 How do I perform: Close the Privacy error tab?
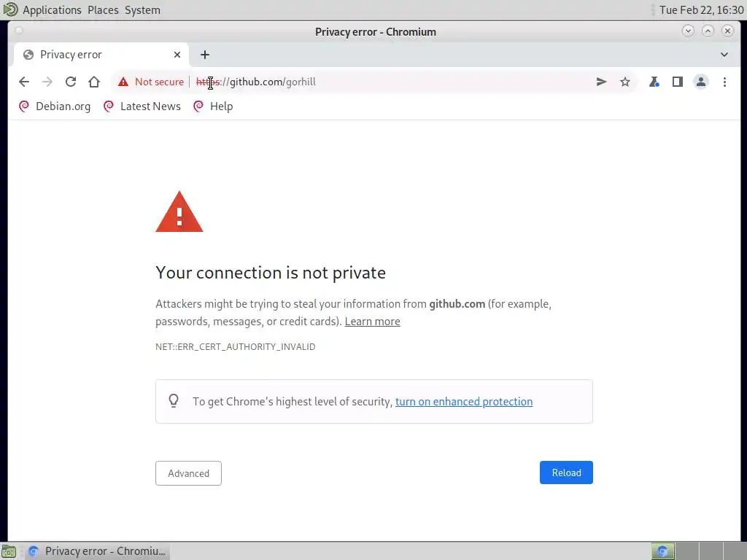coord(177,55)
